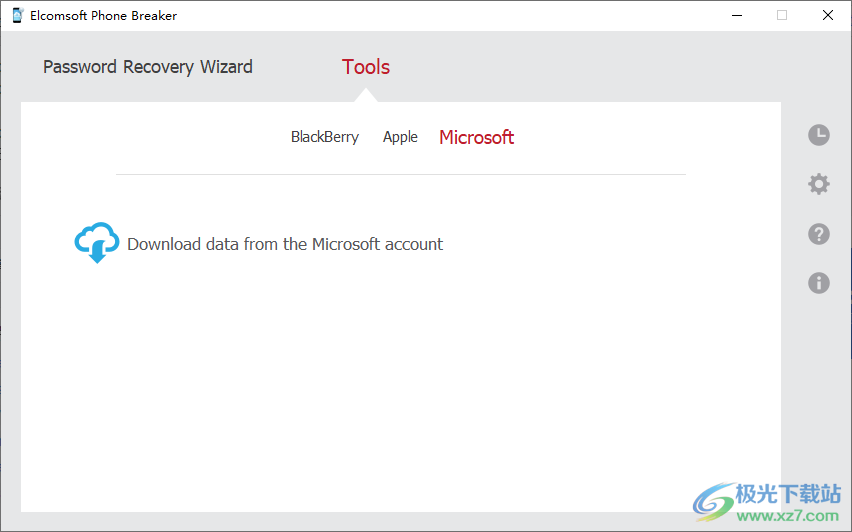This screenshot has height=532, width=852.
Task: Open help via the question mark icon
Action: (x=818, y=234)
